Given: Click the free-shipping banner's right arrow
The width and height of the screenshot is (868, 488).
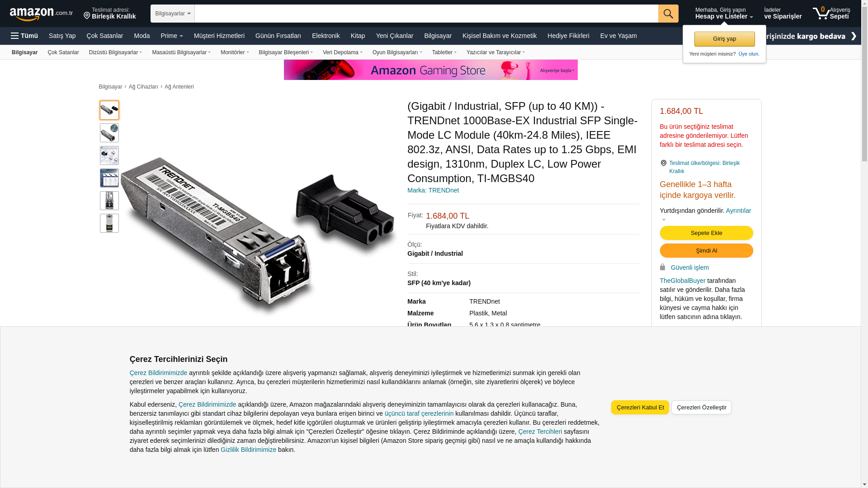Looking at the screenshot, I should (853, 36).
